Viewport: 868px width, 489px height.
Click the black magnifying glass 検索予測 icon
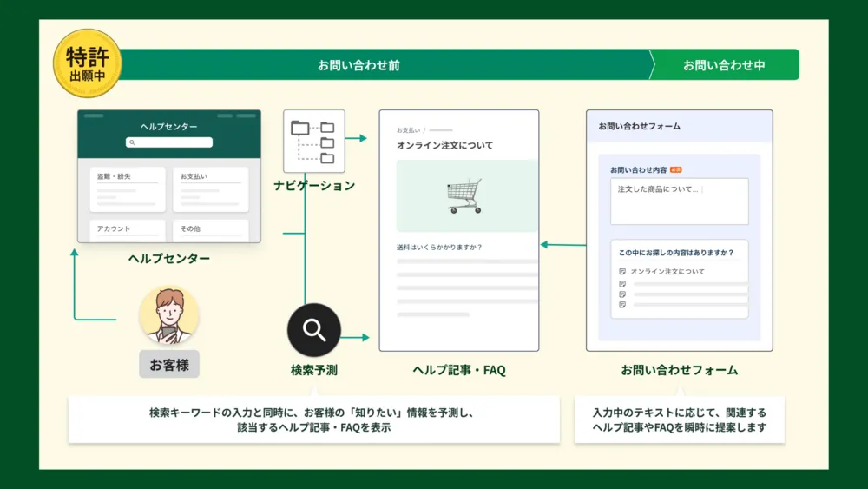314,330
